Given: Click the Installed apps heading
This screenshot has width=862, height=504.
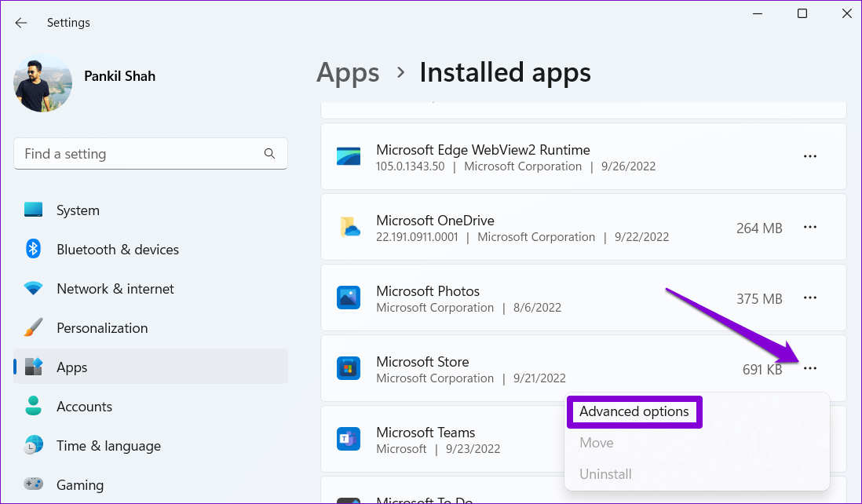Looking at the screenshot, I should pos(506,72).
